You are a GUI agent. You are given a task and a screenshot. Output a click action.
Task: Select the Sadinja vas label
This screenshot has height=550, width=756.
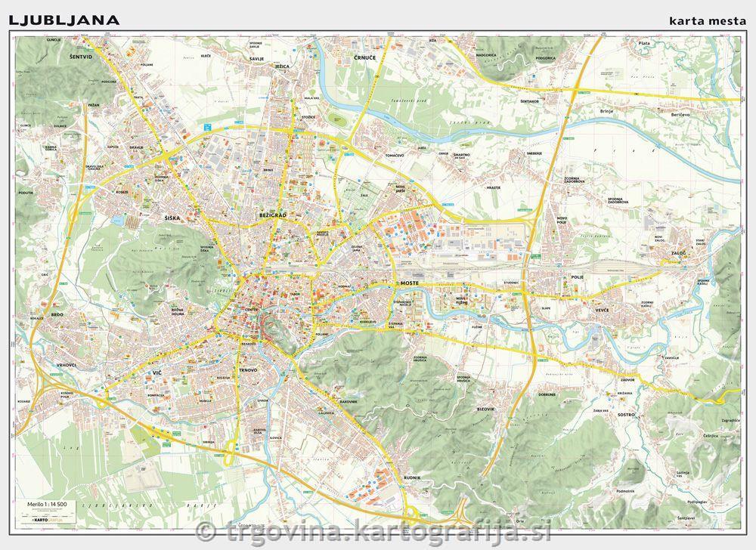tap(683, 474)
